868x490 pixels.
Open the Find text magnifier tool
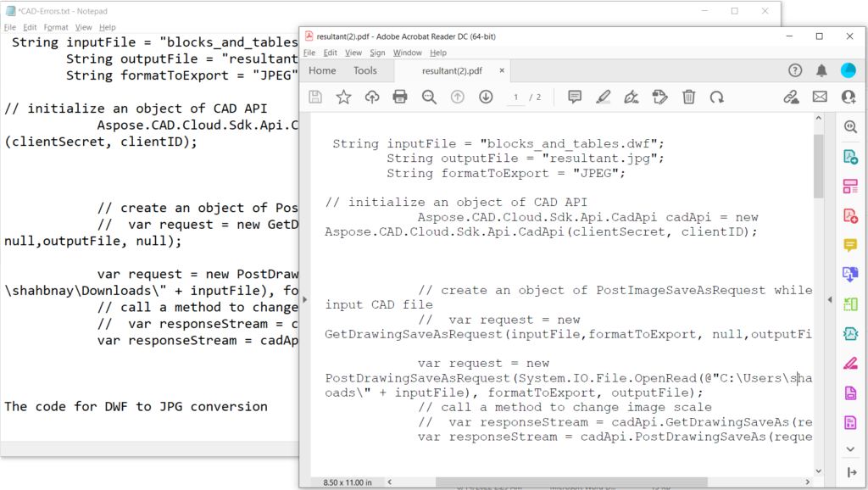[x=429, y=97]
